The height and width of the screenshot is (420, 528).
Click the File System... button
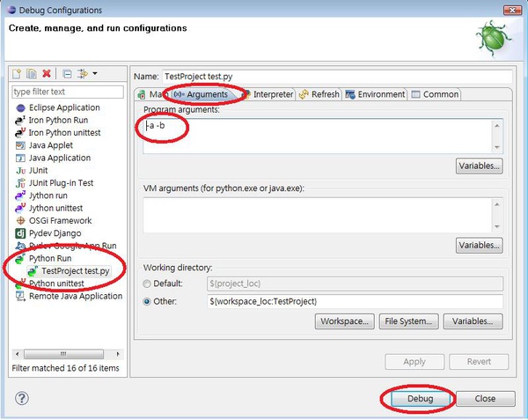click(x=408, y=321)
